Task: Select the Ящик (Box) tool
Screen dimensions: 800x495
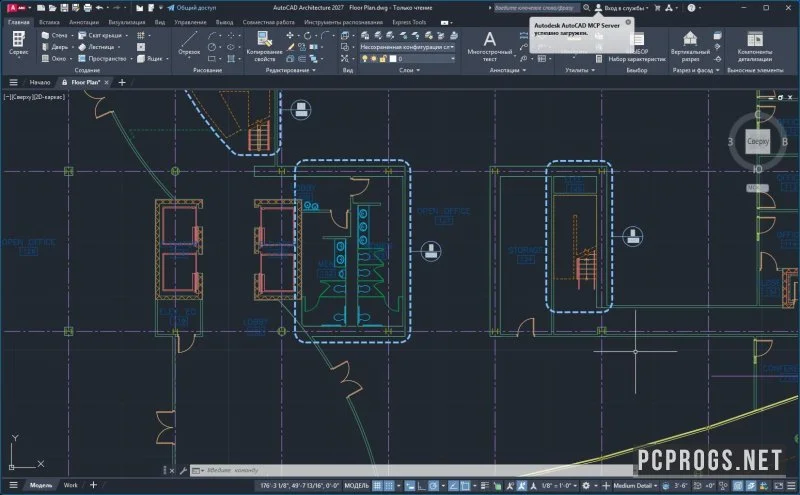Action: click(x=150, y=59)
